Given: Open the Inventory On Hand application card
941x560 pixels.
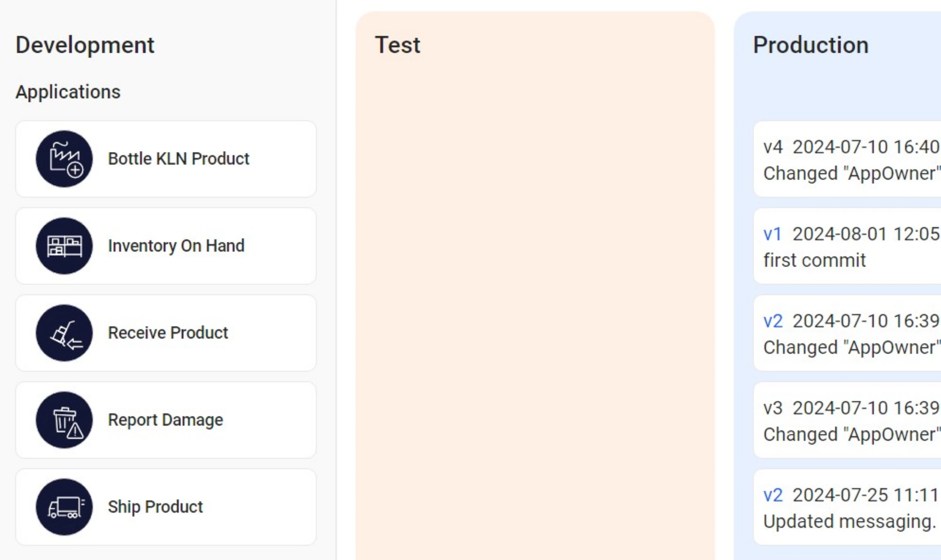Looking at the screenshot, I should (166, 246).
